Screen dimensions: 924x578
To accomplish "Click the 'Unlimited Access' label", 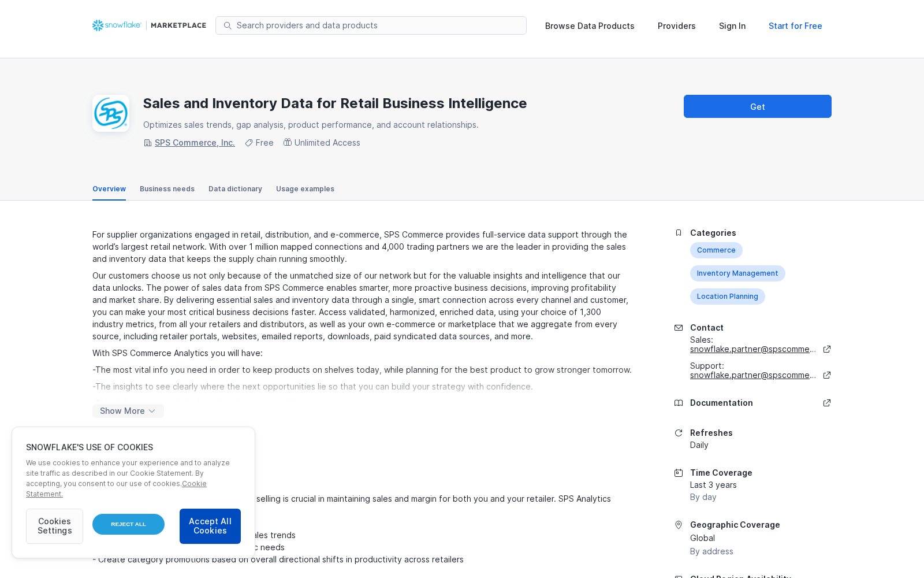I will click(327, 143).
